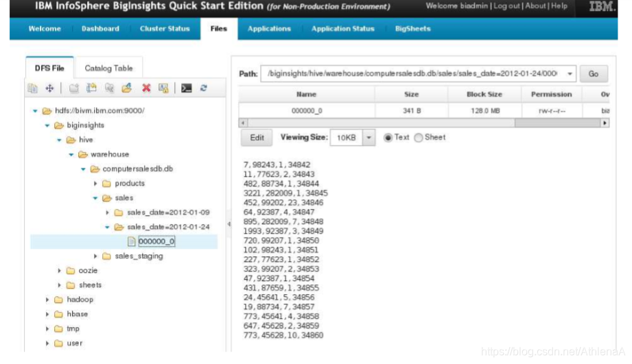Expand the sales_date=2012-01-09 node
Viewport: 632px width, 364px height.
(107, 213)
